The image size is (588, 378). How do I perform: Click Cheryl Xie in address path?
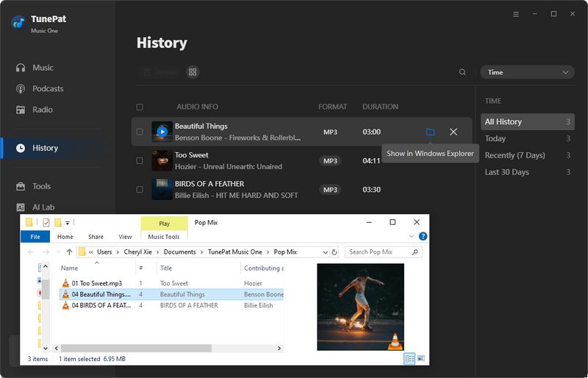137,252
